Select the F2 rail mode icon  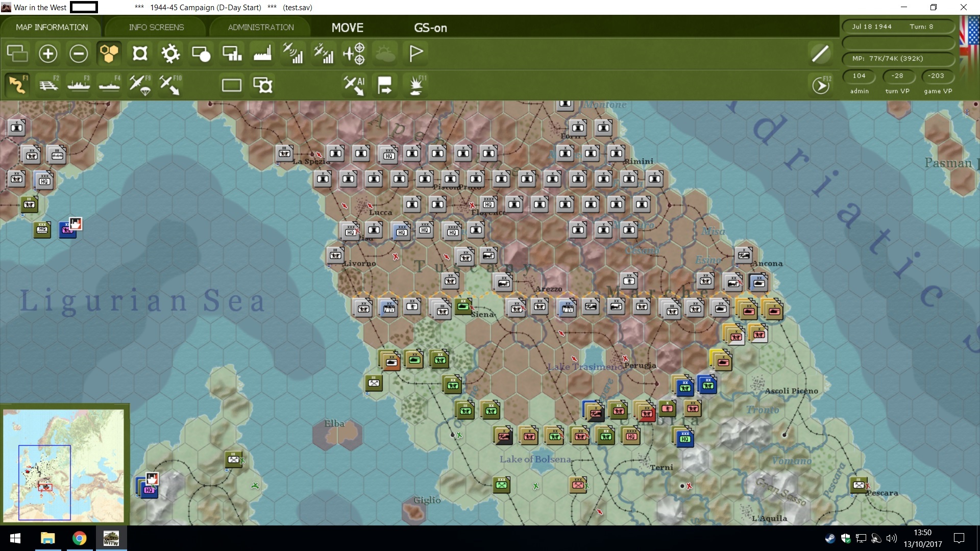coord(48,85)
